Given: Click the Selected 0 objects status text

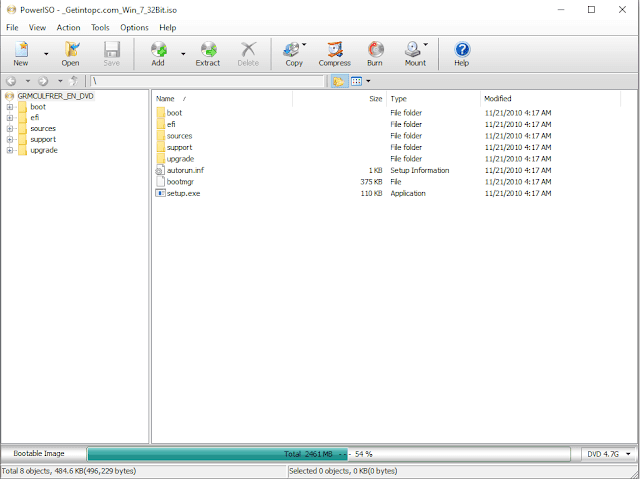Looking at the screenshot, I should click(x=343, y=471).
